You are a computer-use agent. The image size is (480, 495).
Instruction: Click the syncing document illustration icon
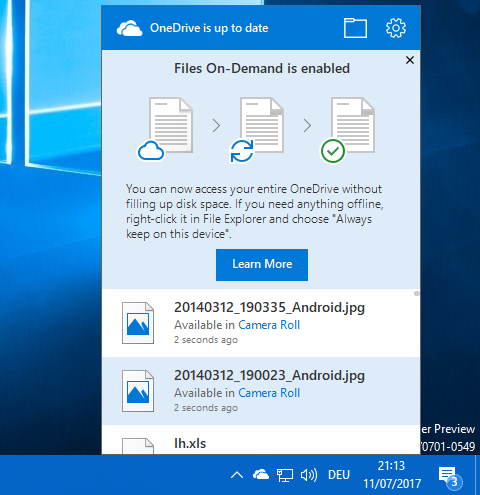pos(257,130)
